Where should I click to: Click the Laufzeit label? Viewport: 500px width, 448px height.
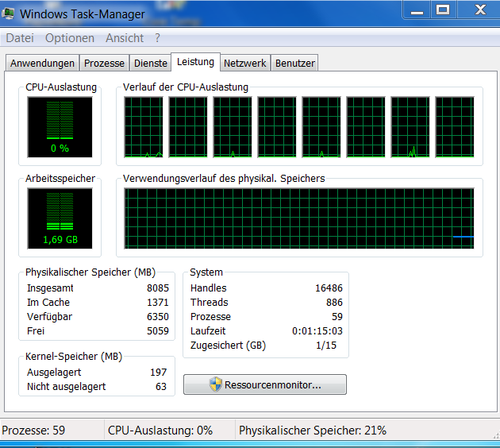coord(208,331)
